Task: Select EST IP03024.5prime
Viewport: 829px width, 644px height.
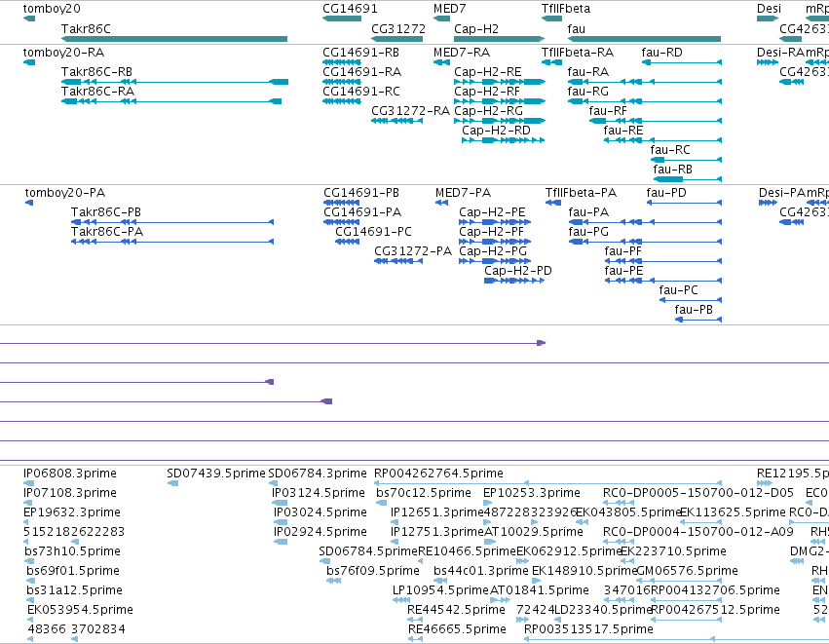Action: [320, 512]
